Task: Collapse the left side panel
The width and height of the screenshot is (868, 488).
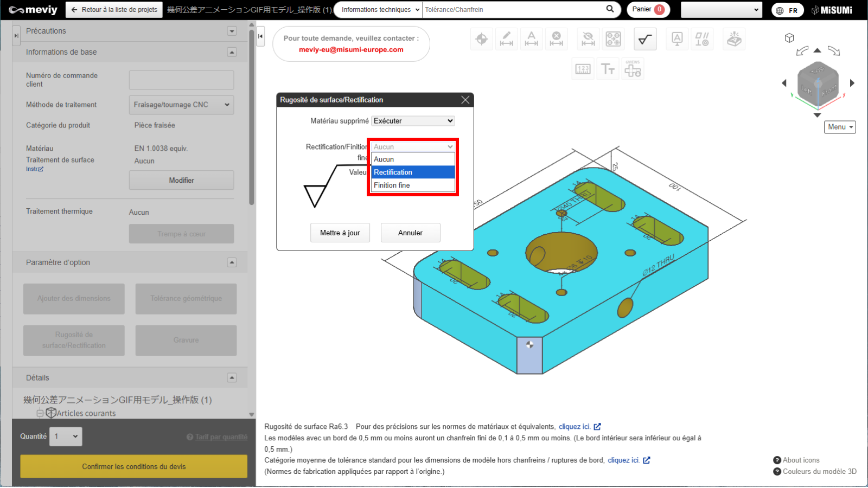Action: point(260,36)
